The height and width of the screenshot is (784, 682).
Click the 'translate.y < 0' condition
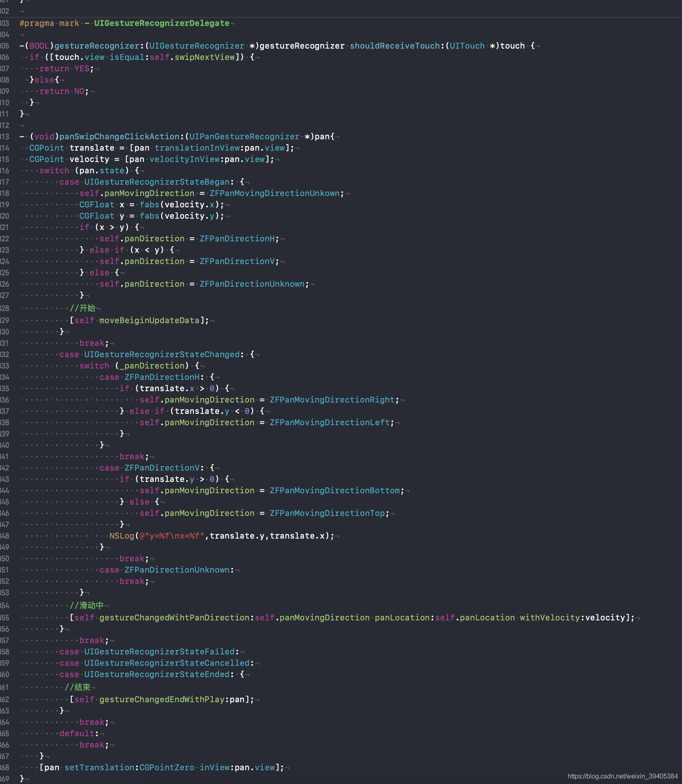pos(212,411)
